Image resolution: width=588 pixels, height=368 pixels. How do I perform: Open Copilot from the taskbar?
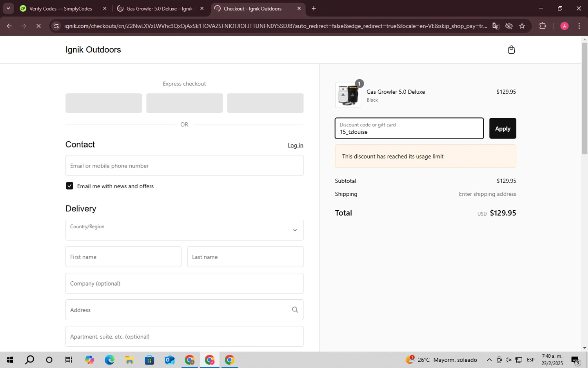pyautogui.click(x=89, y=360)
